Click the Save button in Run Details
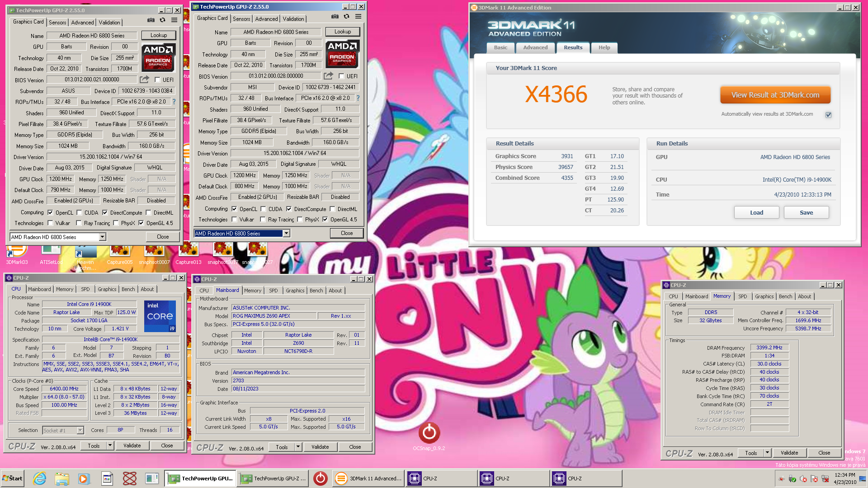Viewport: 868px width, 488px height. [806, 212]
